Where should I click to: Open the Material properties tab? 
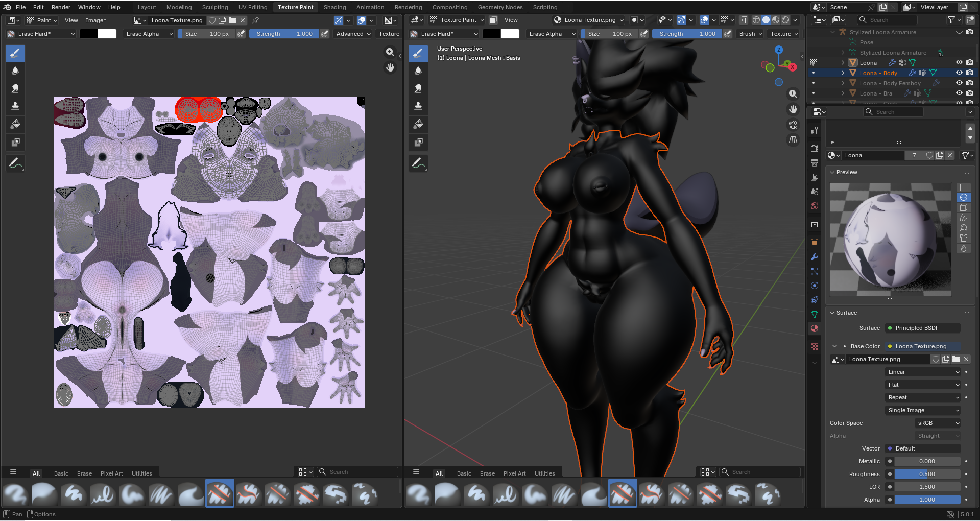815,328
